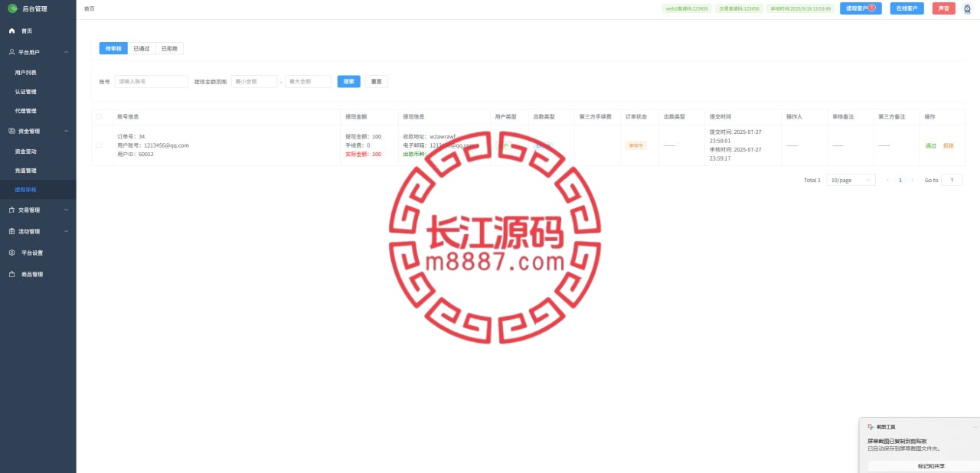Click the 后台管理 green logo icon
This screenshot has height=473, width=980.
tap(12, 8)
